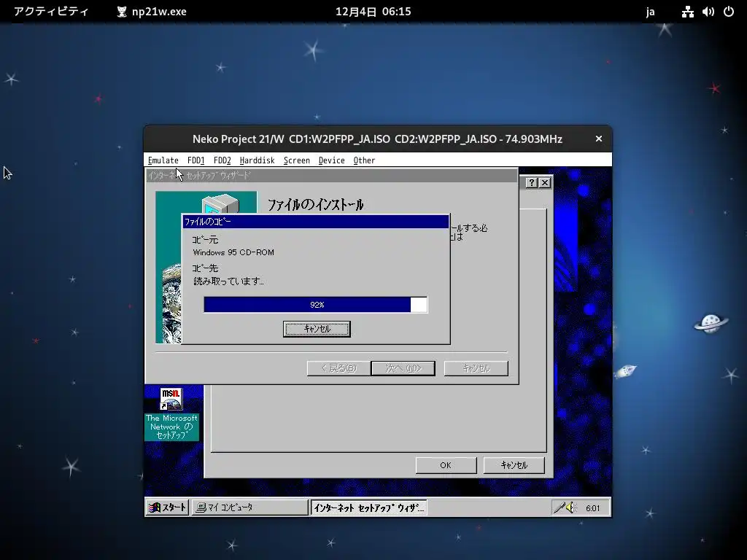Viewport: 747px width, 560px height.
Task: Select the MSN setup desktop shortcut icon
Action: tap(171, 399)
